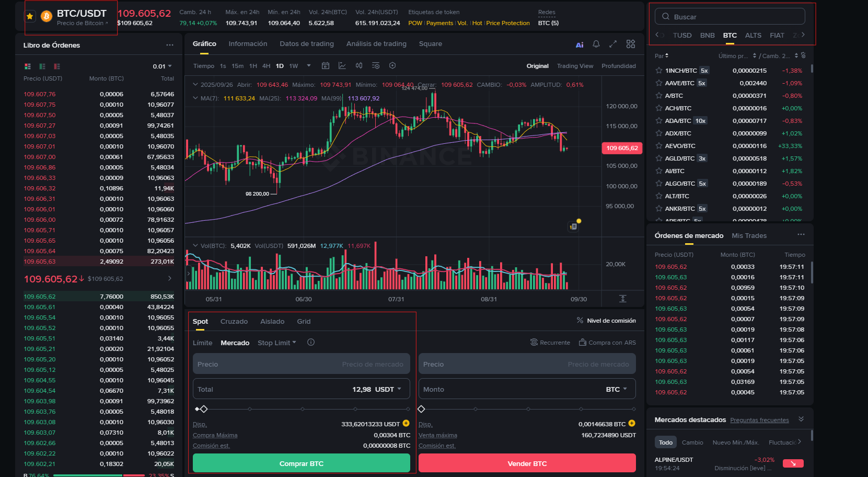The width and height of the screenshot is (868, 477).
Task: Switch to the Datos de trading tab
Action: point(307,43)
